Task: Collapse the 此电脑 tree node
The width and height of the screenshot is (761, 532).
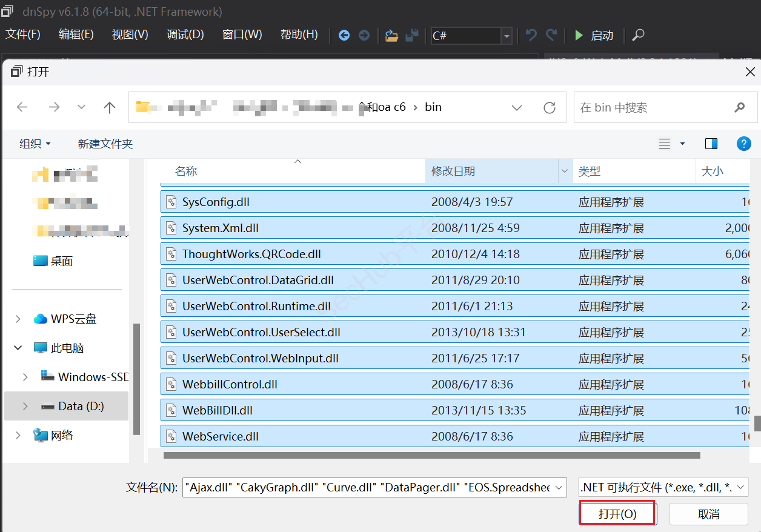Action: (x=18, y=348)
